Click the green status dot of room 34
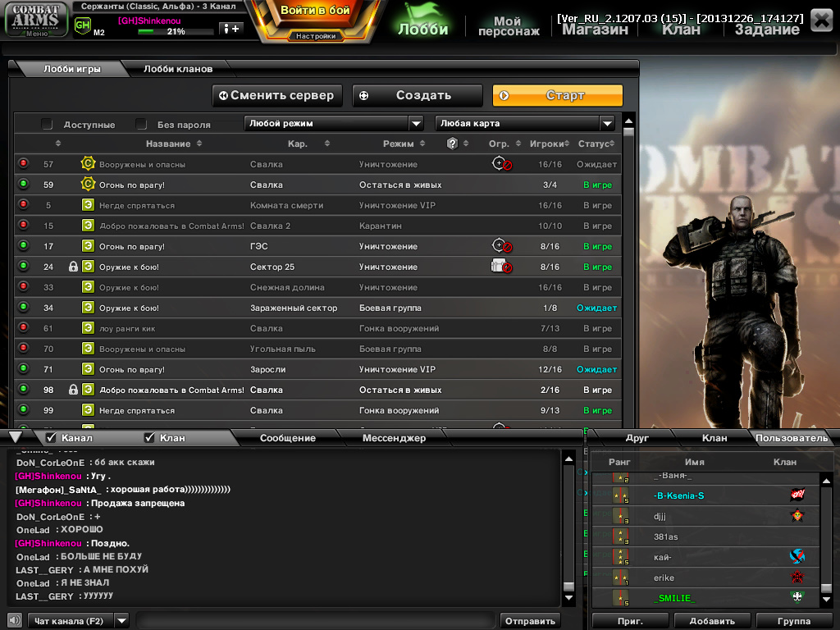This screenshot has width=840, height=630. [23, 307]
